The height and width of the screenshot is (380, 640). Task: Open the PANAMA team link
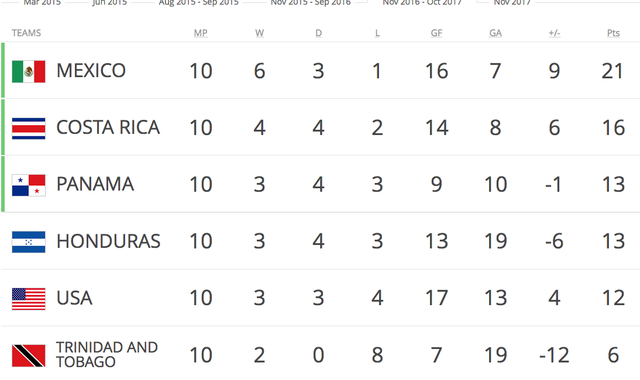(95, 184)
